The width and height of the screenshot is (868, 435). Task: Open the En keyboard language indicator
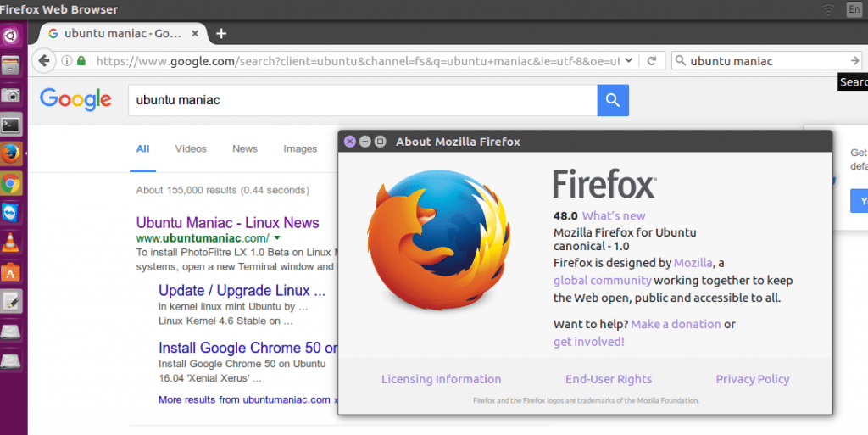(854, 9)
